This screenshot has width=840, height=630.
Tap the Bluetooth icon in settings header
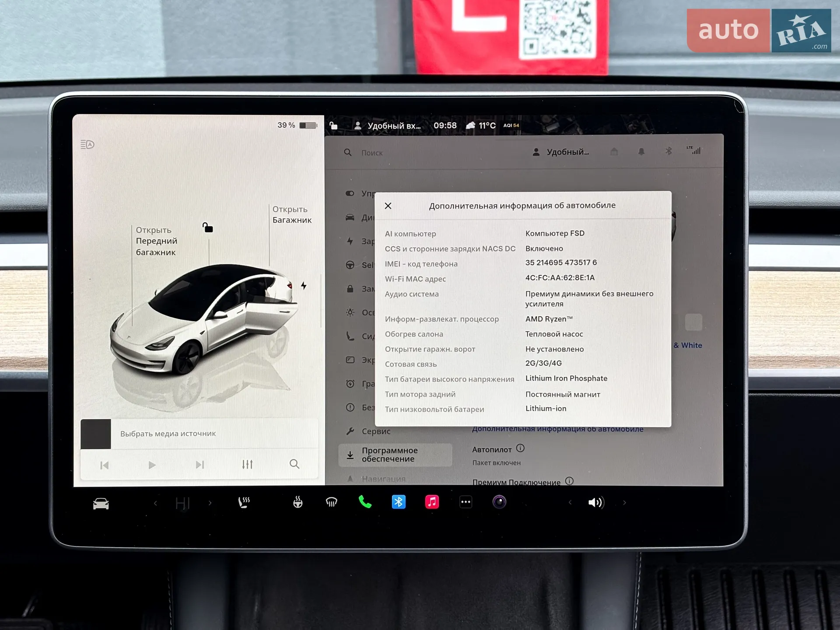pos(668,151)
